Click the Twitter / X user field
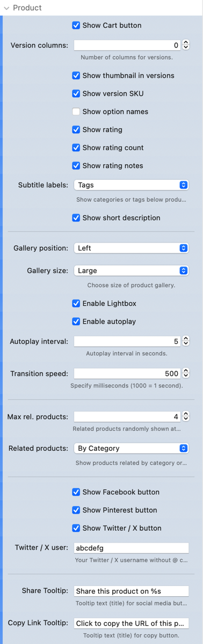203x644 pixels. point(131,548)
